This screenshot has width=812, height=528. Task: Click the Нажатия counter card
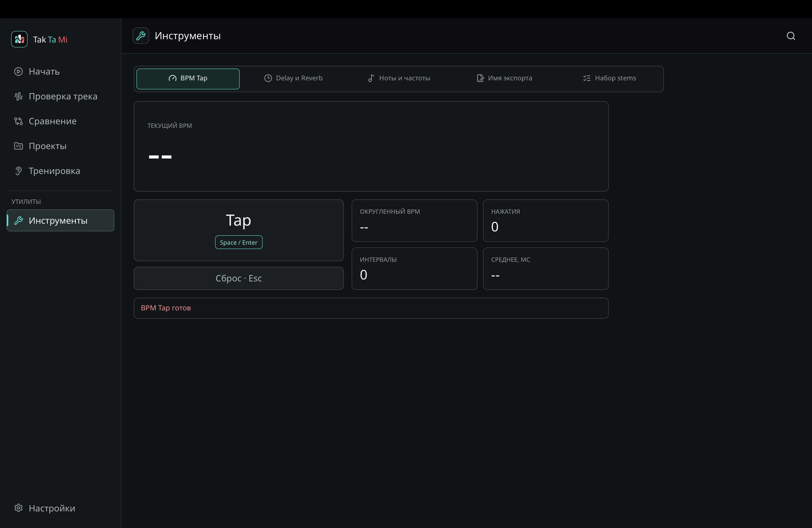(545, 221)
